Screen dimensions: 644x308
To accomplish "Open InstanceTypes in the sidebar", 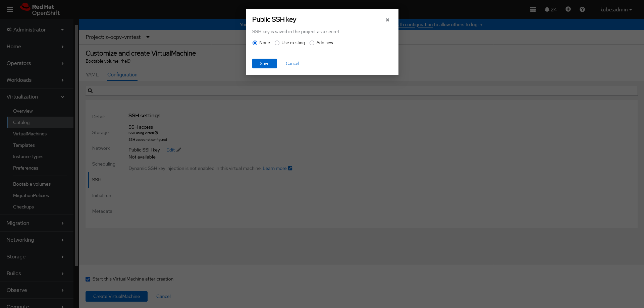I will coord(40,157).
